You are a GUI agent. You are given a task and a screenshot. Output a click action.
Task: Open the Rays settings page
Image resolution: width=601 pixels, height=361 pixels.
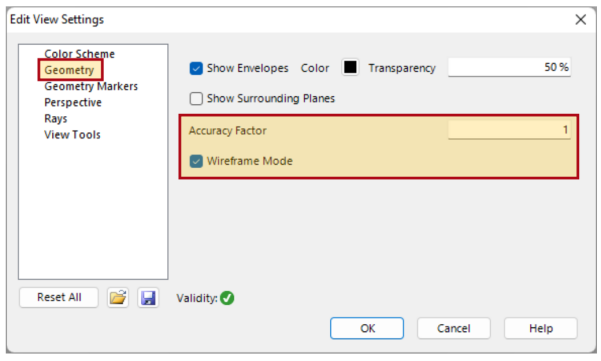point(56,118)
